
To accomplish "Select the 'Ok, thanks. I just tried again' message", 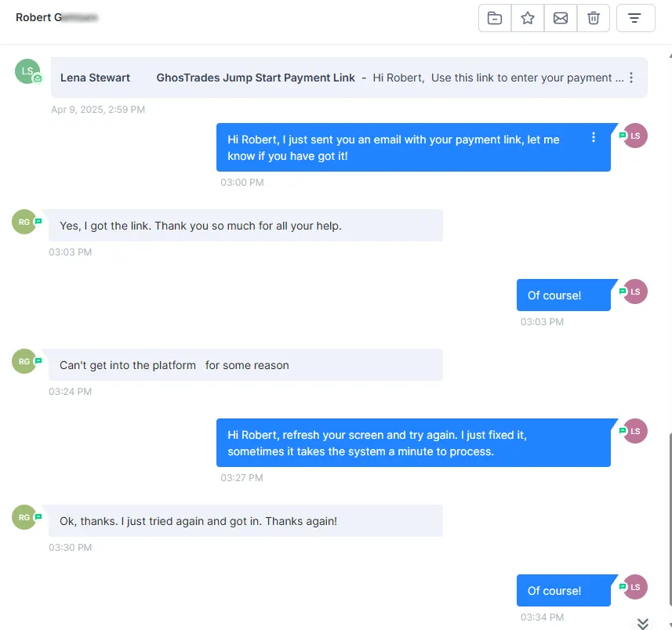I will click(245, 521).
